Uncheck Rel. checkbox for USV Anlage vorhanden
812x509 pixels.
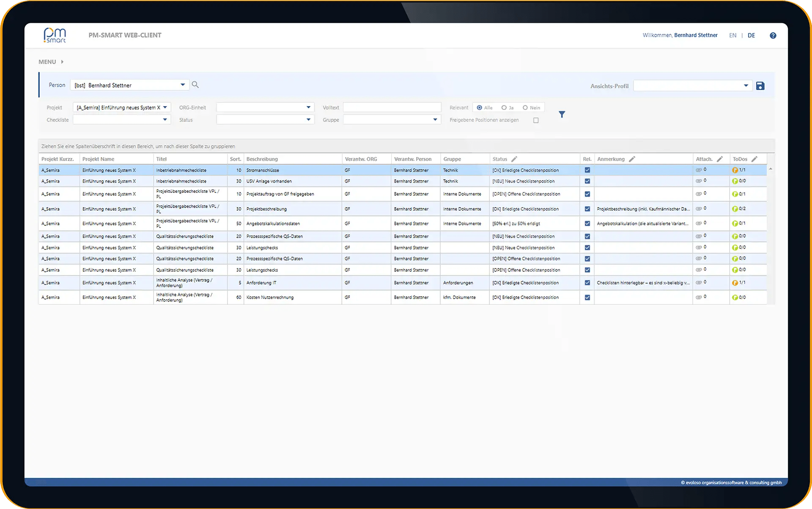pos(587,181)
